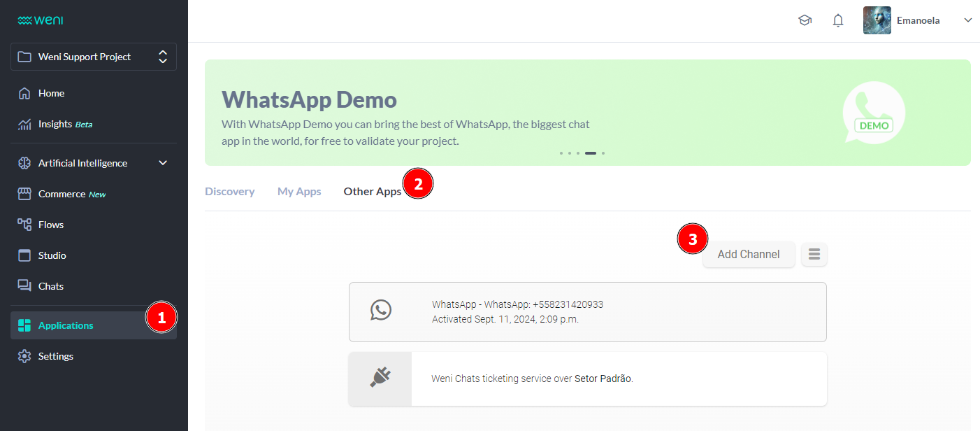Screen dimensions: 980x431
Task: Click the Settings gear icon
Action: 24,356
